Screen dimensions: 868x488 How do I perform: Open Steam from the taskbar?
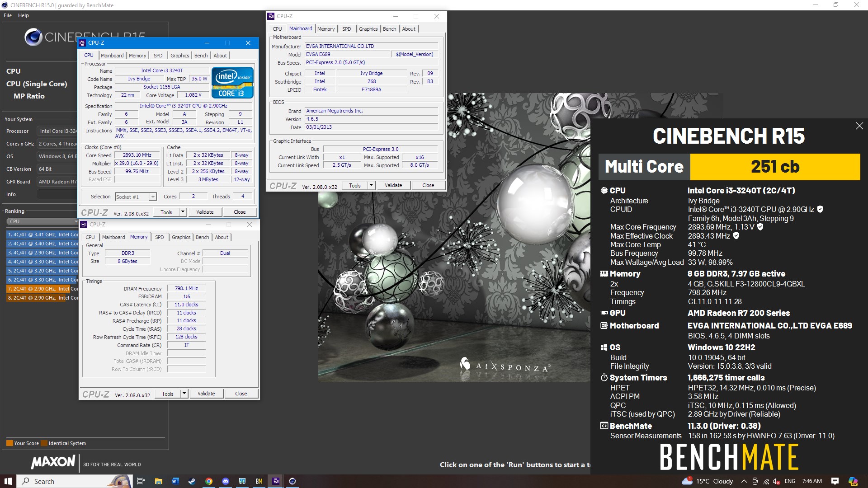tap(192, 481)
